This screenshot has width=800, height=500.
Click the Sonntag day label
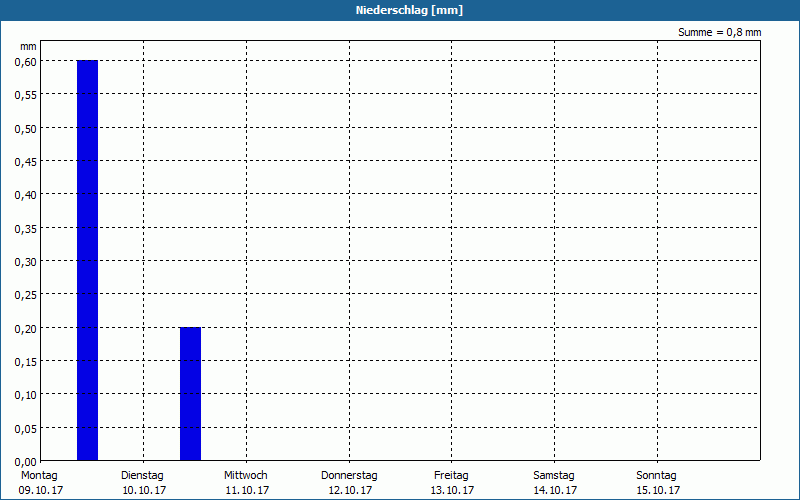pos(656,476)
